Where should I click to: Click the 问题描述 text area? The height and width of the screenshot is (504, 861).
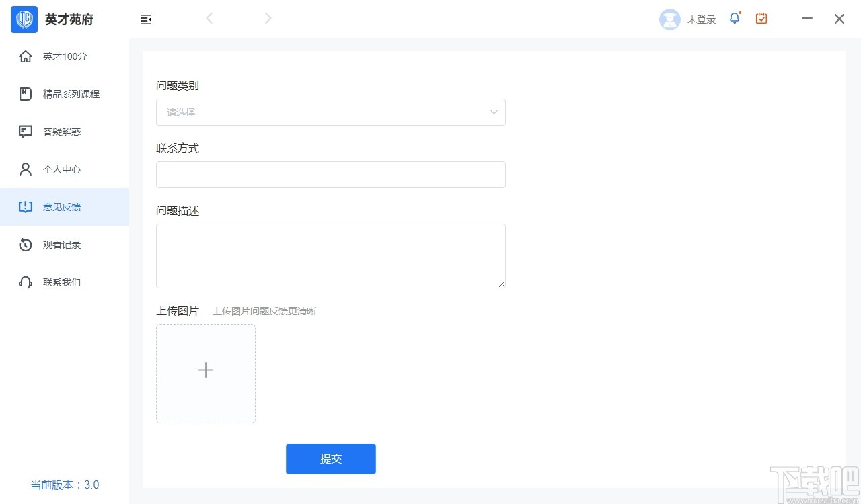point(331,255)
